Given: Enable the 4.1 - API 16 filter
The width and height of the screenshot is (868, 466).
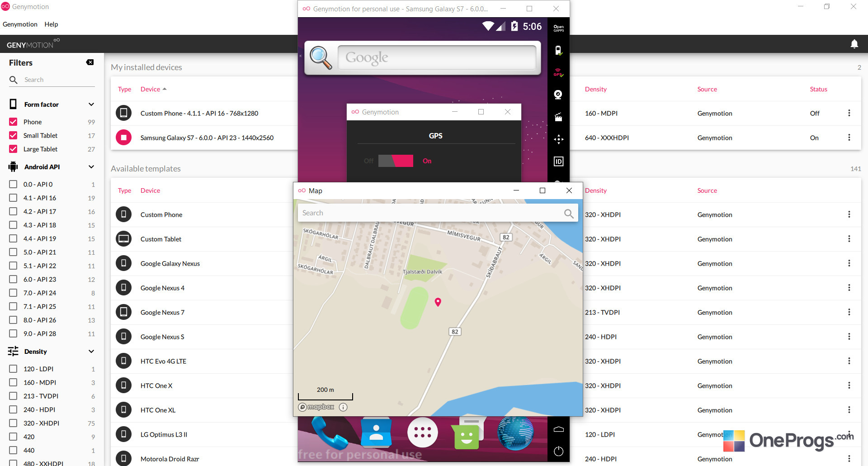Looking at the screenshot, I should pos(13,198).
